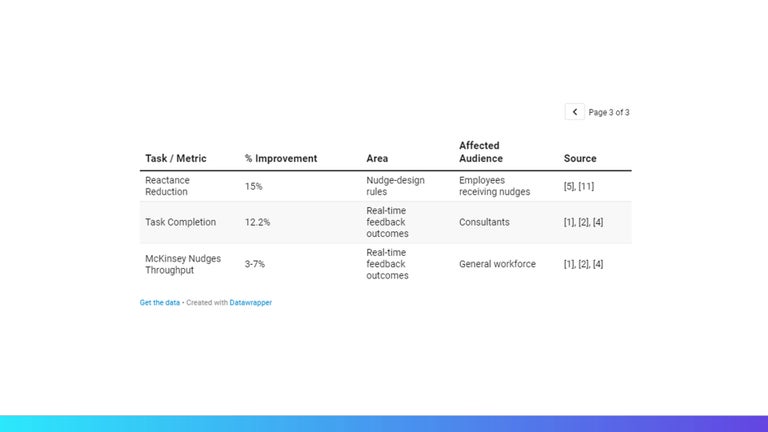Click the Area column header
768x432 pixels.
coord(377,158)
